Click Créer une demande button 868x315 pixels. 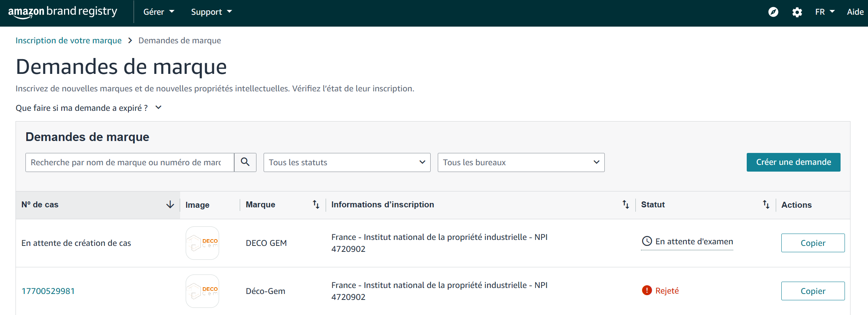(x=793, y=162)
